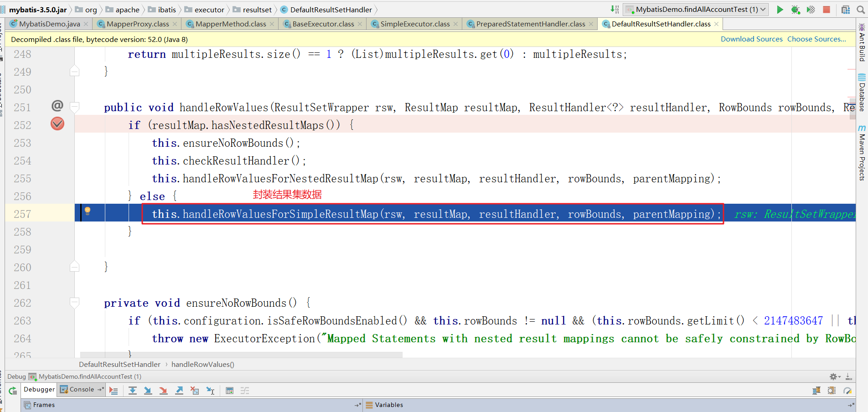
Task: Click the Trace Current Stream Chain icon
Action: coord(245,391)
